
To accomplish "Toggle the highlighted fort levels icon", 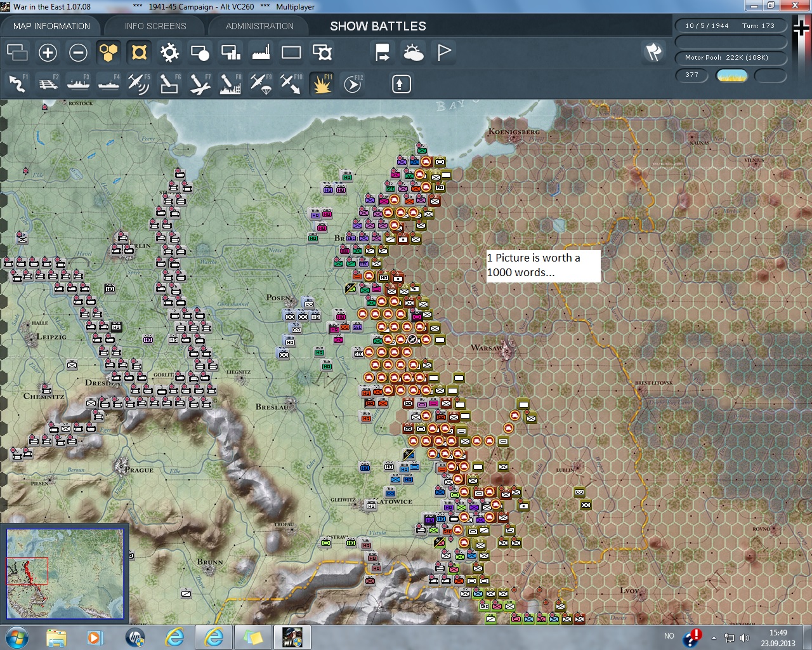I will click(x=139, y=53).
